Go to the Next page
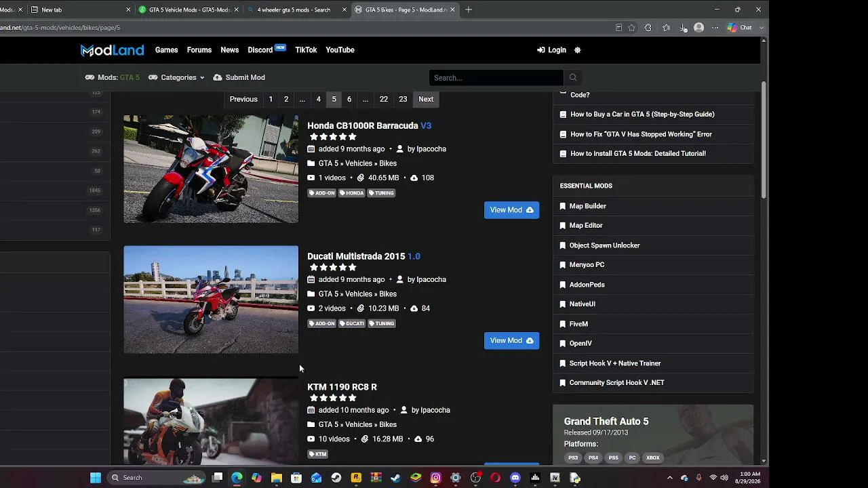The height and width of the screenshot is (488, 868). click(x=426, y=100)
